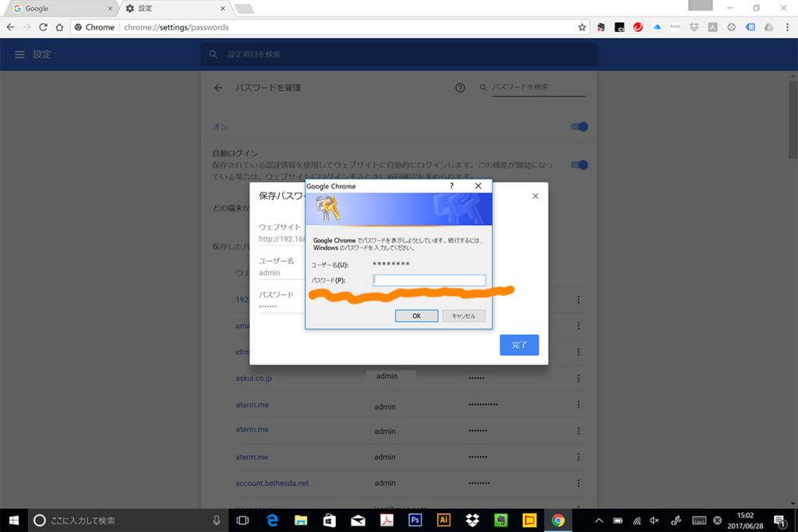Open more actions menu for the idm row
Image resolution: width=798 pixels, height=532 pixels.
(x=579, y=352)
